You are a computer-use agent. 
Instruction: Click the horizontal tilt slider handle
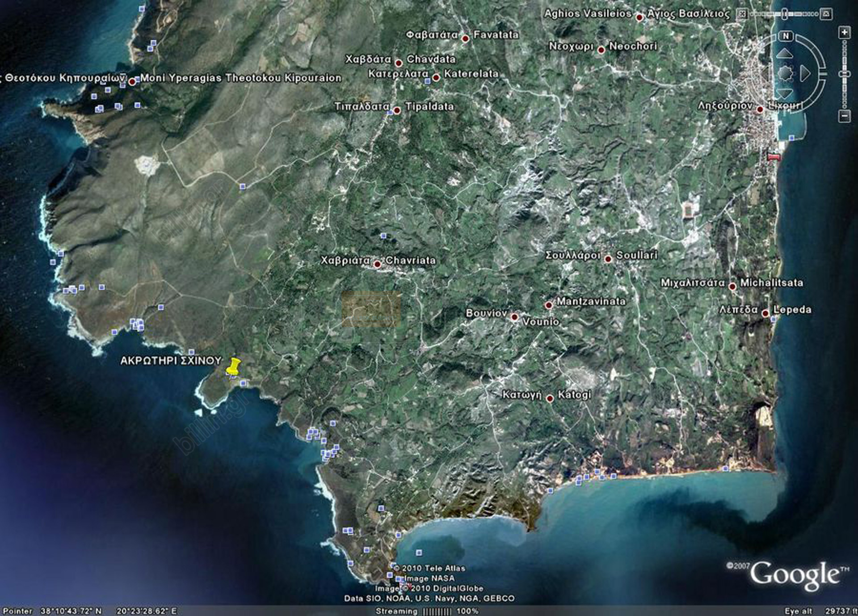(x=784, y=14)
